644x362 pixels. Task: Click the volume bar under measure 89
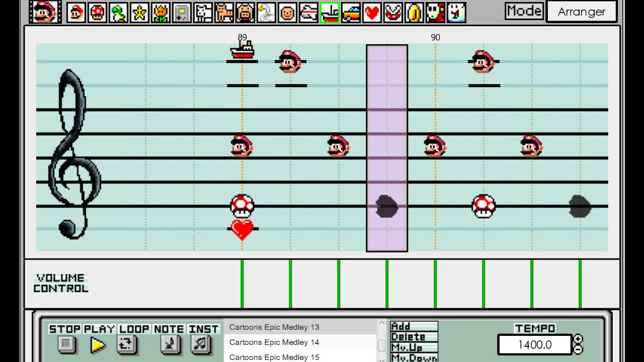coord(242,284)
